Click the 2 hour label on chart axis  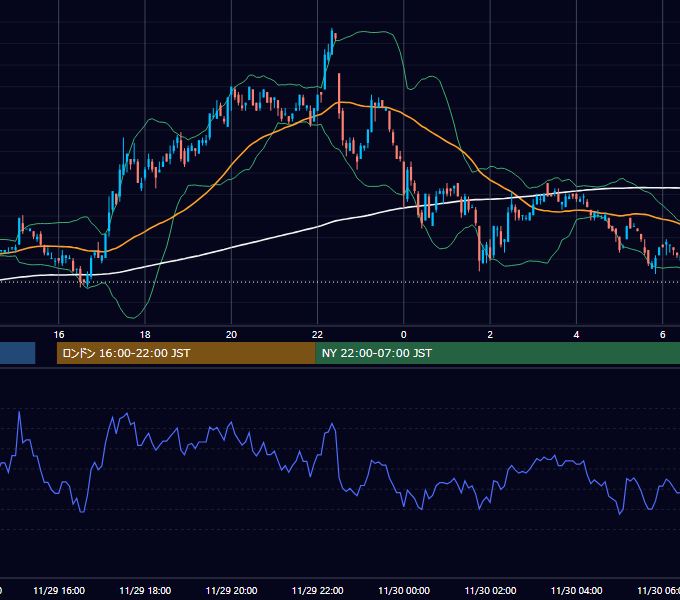click(x=490, y=334)
